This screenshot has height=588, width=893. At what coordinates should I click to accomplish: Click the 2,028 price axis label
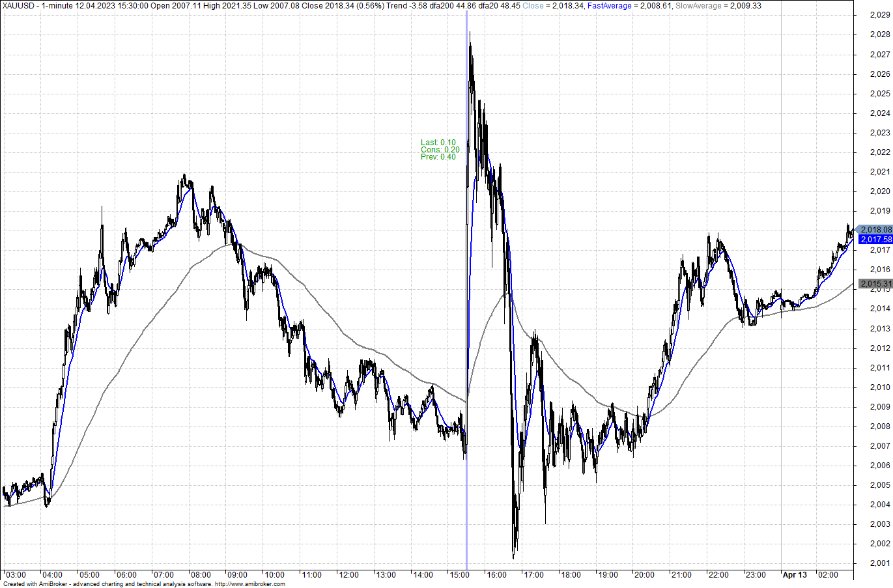point(880,35)
